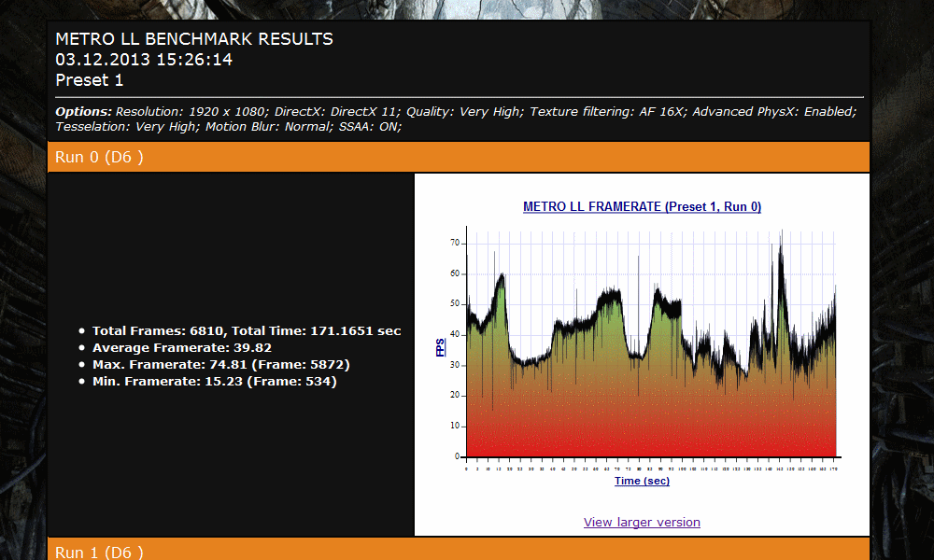The image size is (934, 560).
Task: Click the "Preset 1" heading text
Action: 89,80
